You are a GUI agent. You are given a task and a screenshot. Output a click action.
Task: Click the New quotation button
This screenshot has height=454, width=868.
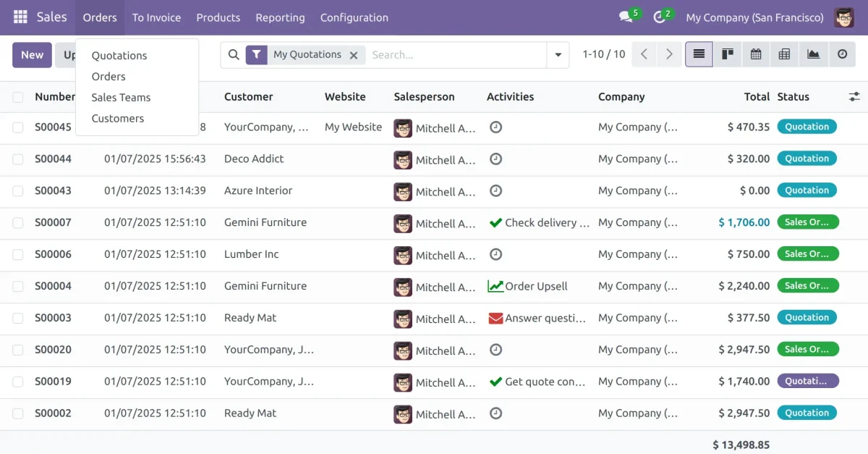[32, 55]
